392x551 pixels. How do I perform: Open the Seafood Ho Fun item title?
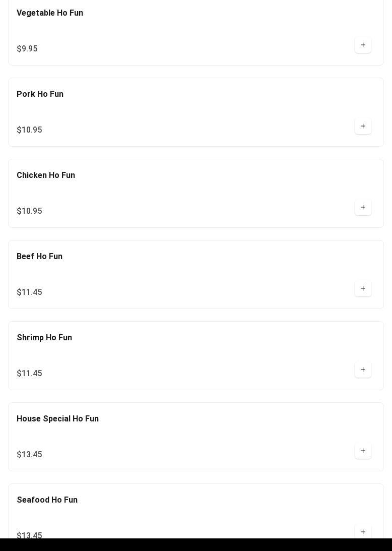click(47, 500)
